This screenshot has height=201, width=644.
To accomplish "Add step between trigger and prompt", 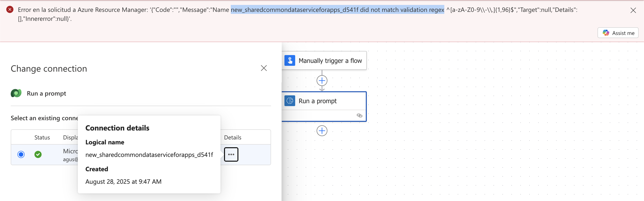I will click(x=322, y=81).
